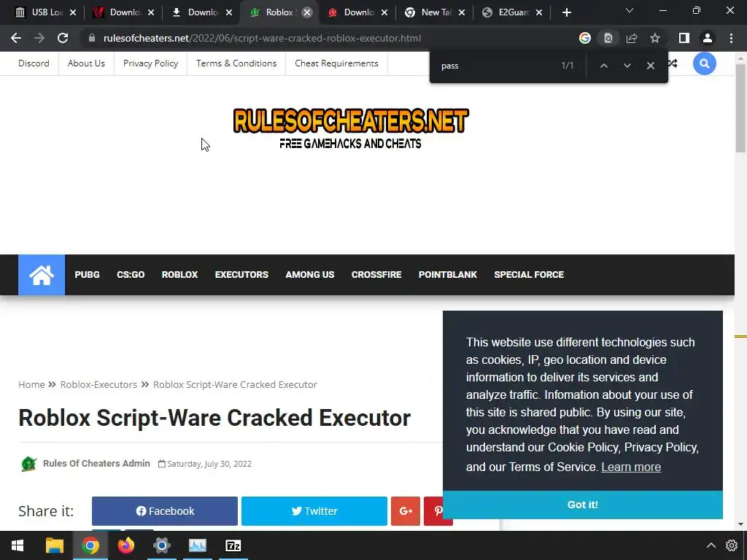
Task: Click the find-in-page lens icon in the address bar
Action: pyautogui.click(x=608, y=38)
